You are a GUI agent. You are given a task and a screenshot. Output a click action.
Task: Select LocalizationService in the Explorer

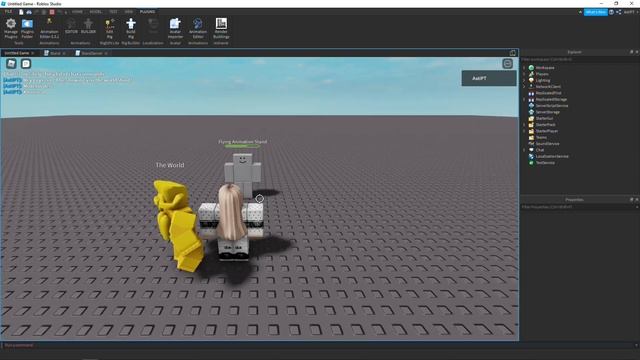point(552,156)
